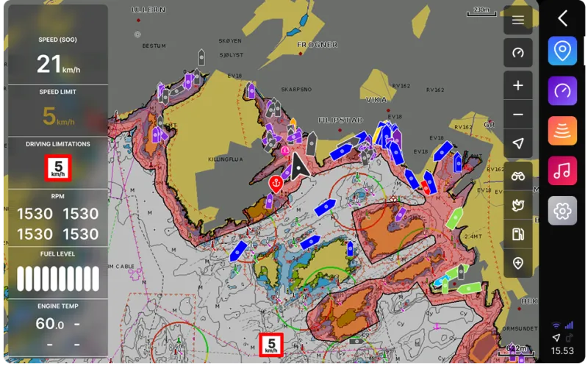Image resolution: width=588 pixels, height=371 pixels.
Task: Add a waypoint with the pin-plus icon
Action: [518, 263]
